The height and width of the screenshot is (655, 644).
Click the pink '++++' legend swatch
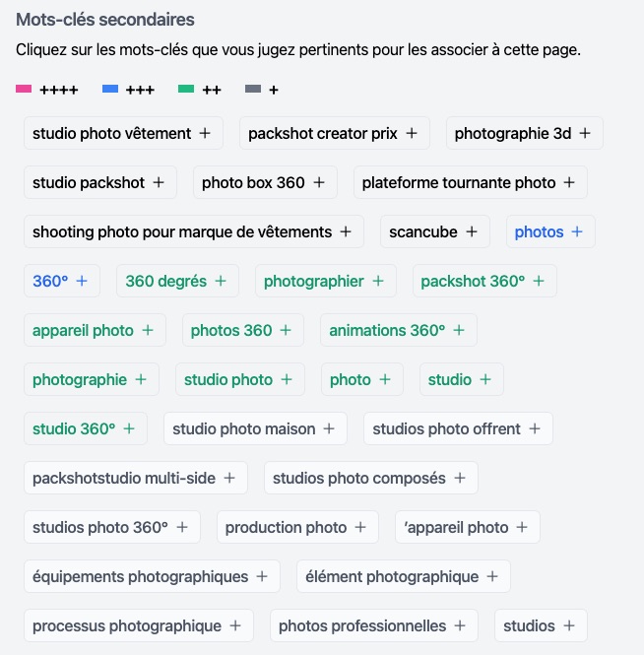tap(24, 90)
